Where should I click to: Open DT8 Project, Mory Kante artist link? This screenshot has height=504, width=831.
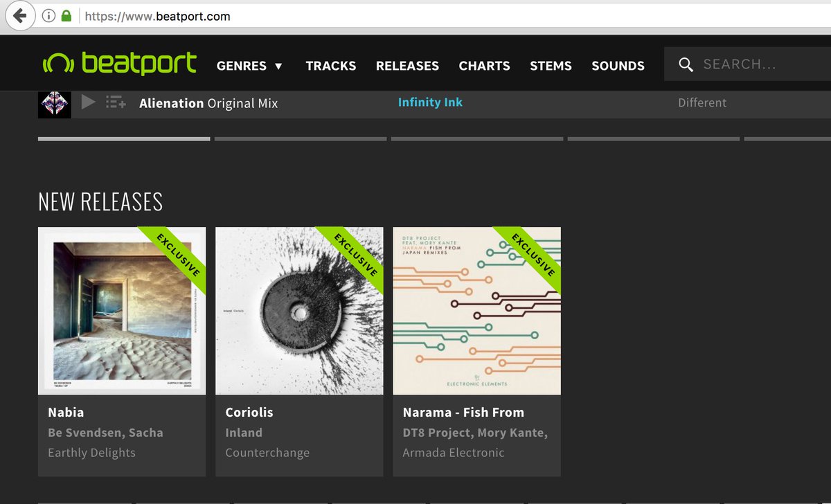tap(475, 433)
